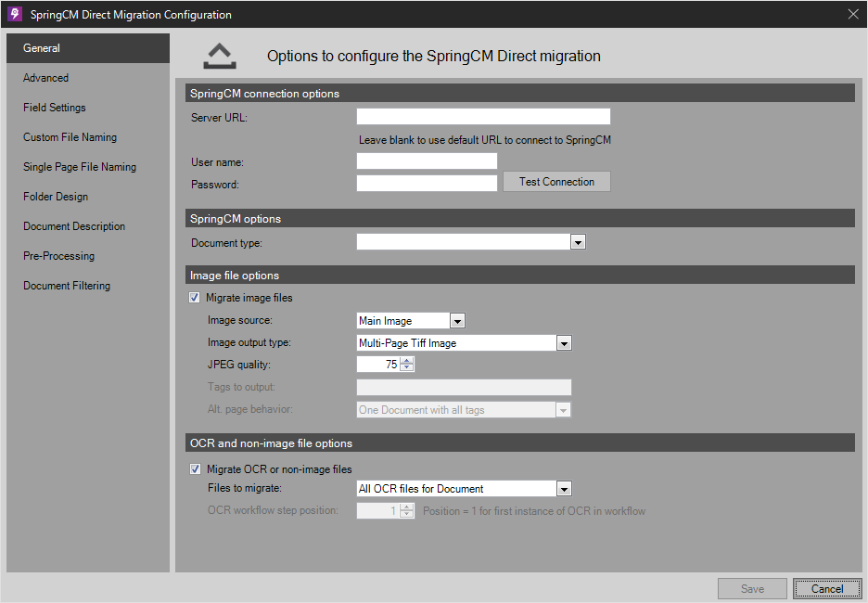This screenshot has width=868, height=603.
Task: Click the SpringCM app icon in title bar
Action: pyautogui.click(x=15, y=14)
